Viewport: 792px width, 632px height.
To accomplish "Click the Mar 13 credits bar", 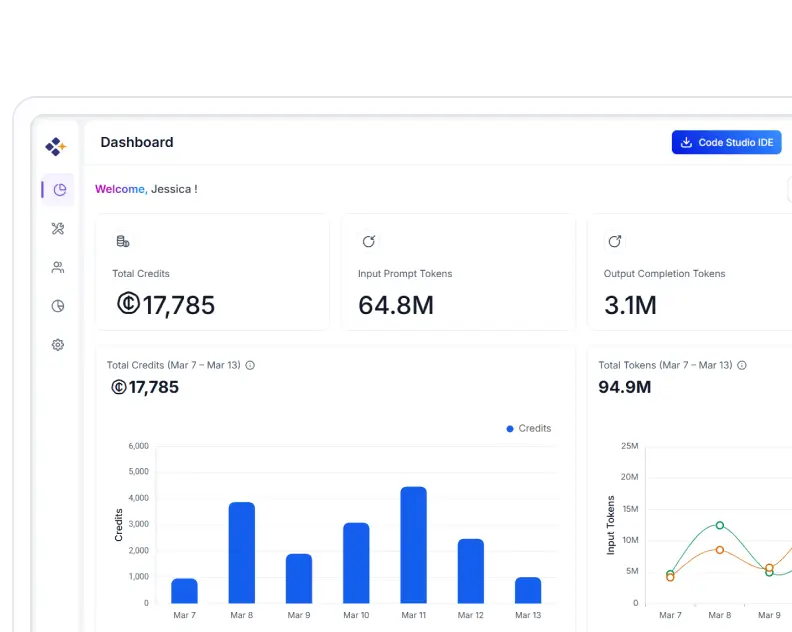I will click(x=528, y=590).
